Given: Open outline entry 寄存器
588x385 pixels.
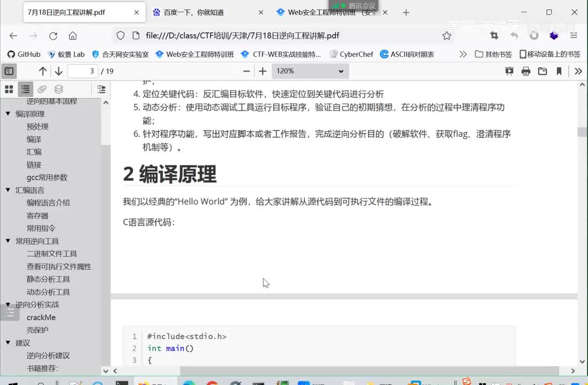Looking at the screenshot, I should (37, 216).
